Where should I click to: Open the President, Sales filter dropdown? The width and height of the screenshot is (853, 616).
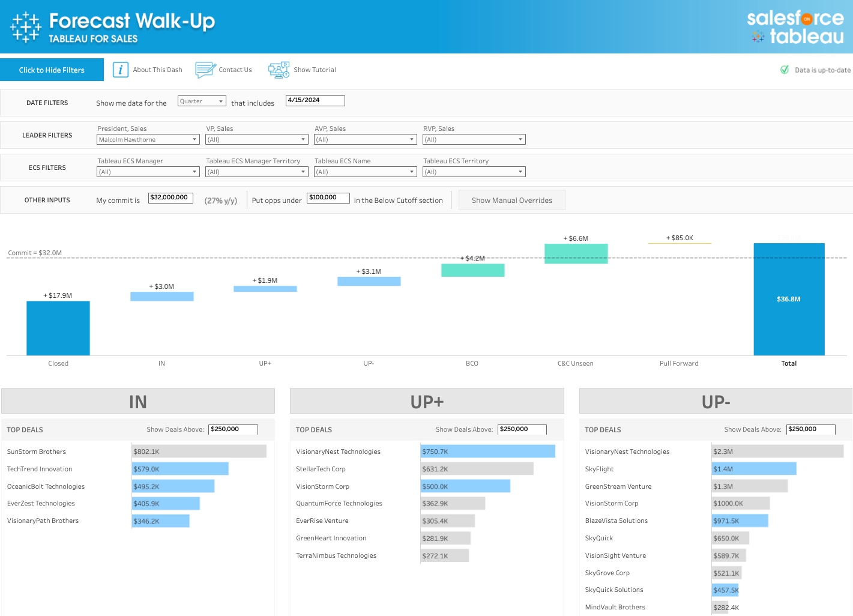click(x=148, y=139)
